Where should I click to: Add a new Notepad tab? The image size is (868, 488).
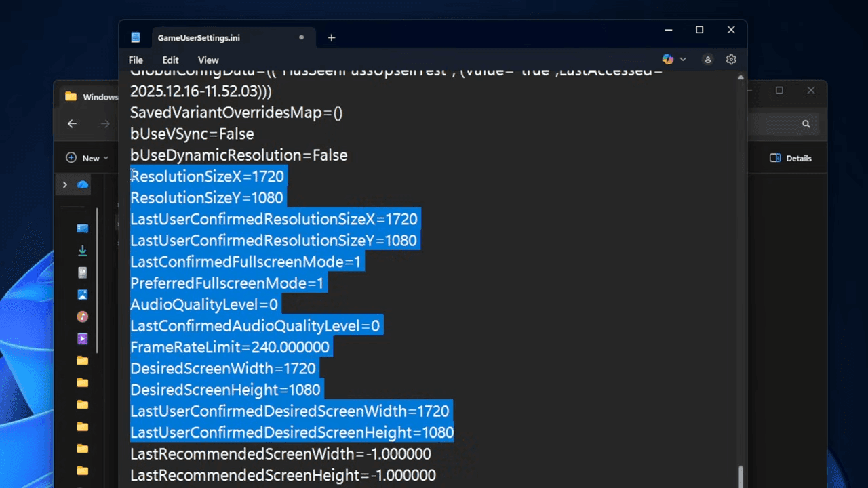[332, 38]
